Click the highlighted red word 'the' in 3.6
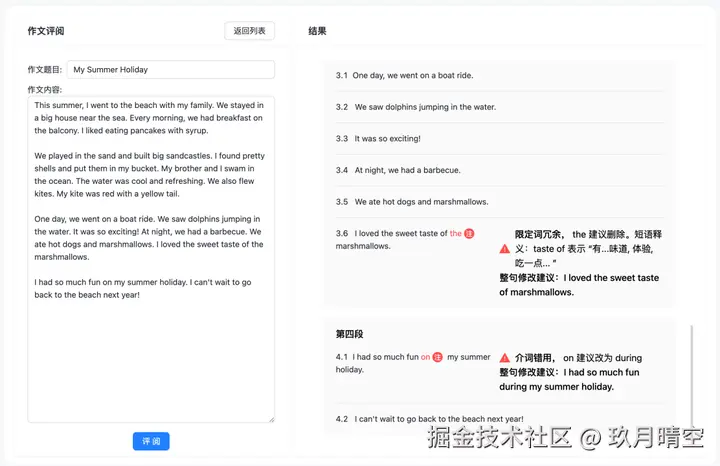720x466 pixels. [456, 233]
